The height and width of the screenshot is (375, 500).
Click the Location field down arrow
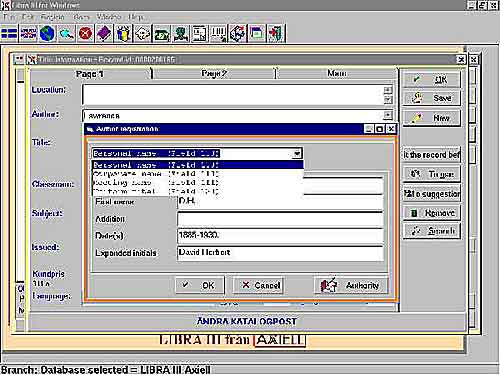(x=388, y=99)
